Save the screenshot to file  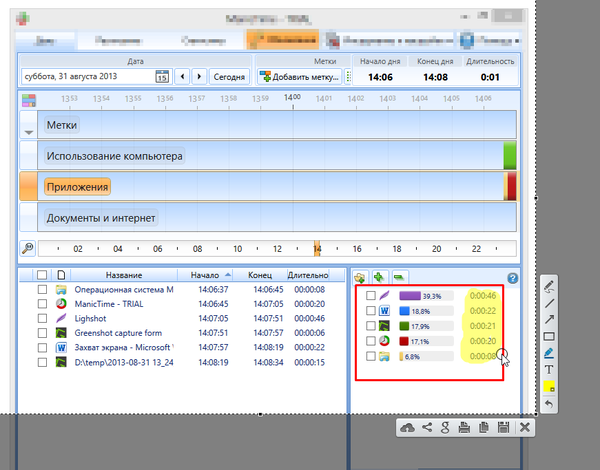(504, 428)
